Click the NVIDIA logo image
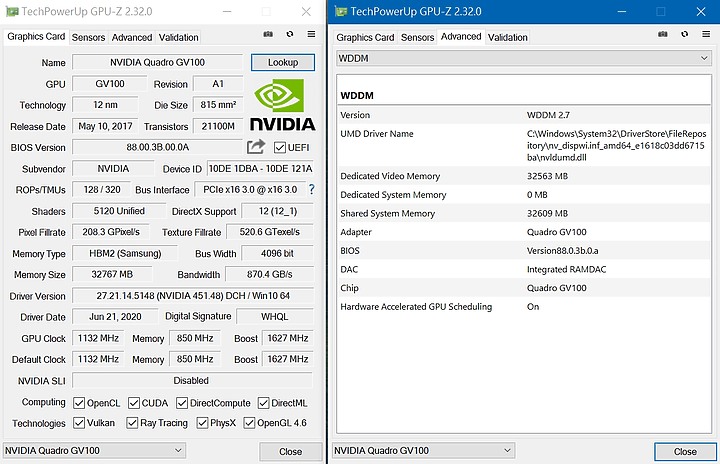 tap(282, 105)
